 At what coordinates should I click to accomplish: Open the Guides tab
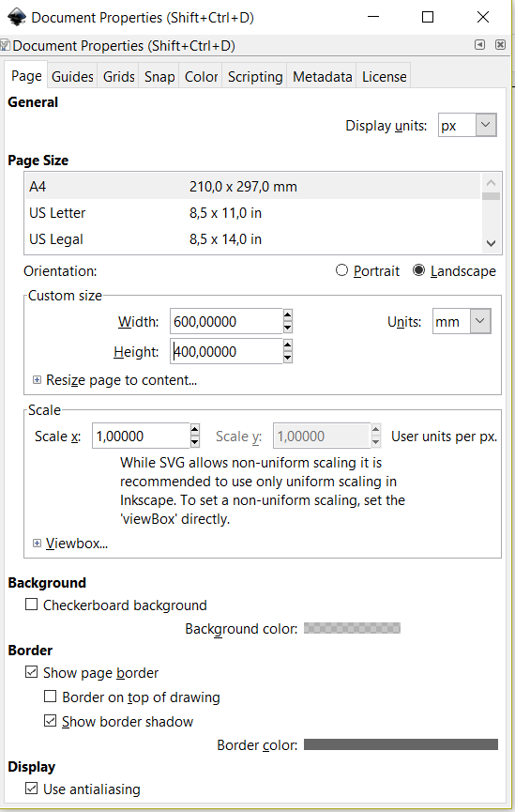pyautogui.click(x=72, y=77)
